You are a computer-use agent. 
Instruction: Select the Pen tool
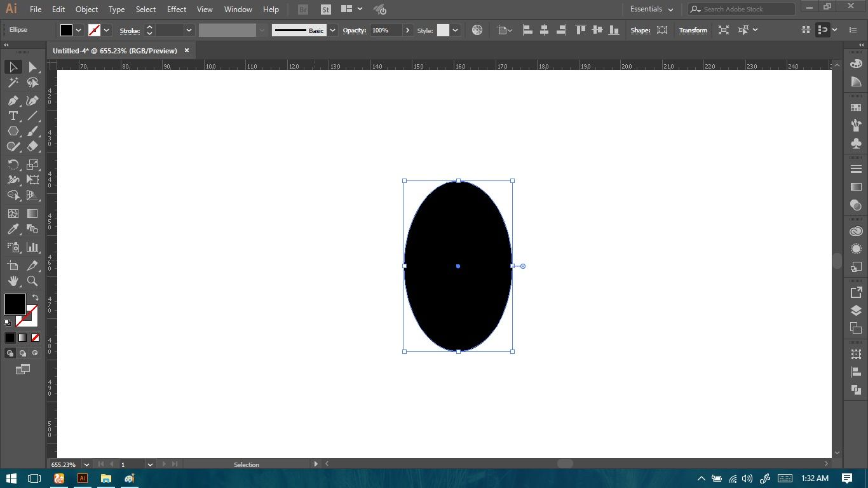click(x=13, y=100)
